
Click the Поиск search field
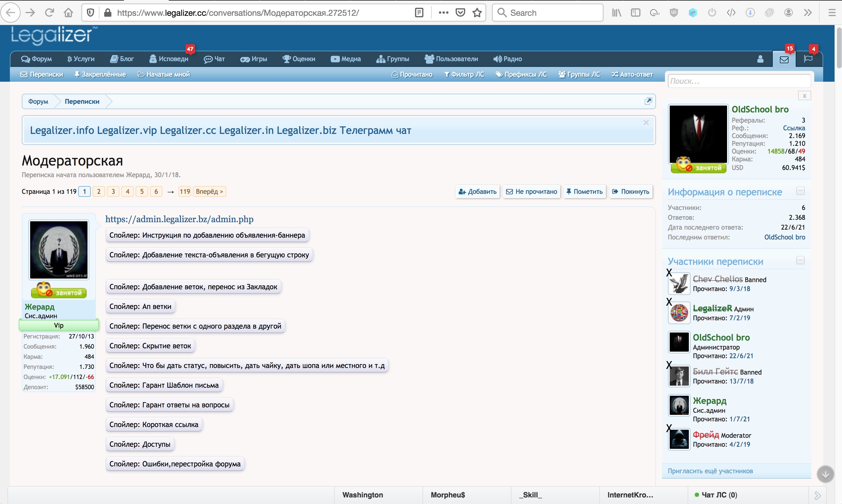pos(739,81)
